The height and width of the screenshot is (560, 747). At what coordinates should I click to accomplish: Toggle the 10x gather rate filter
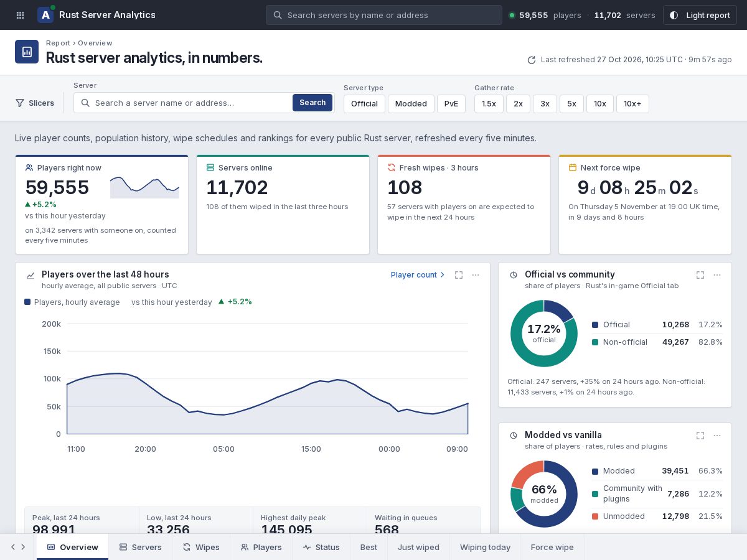tap(600, 104)
